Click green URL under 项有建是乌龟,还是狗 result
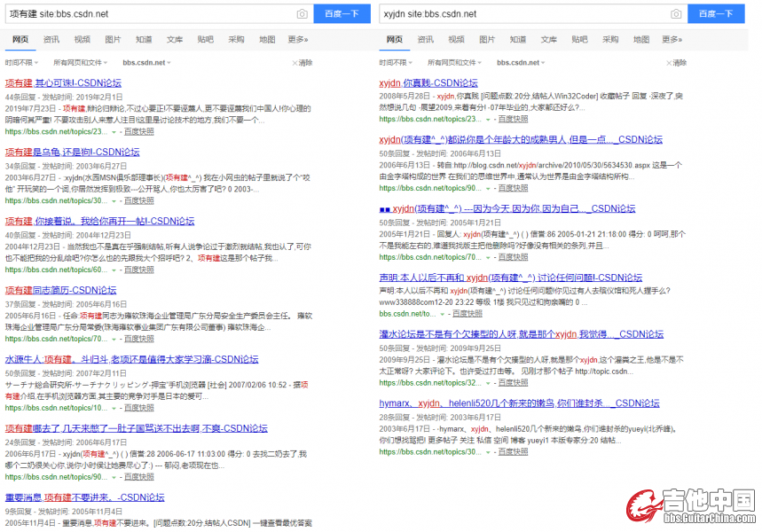Screen dimensions: 762x532 point(57,200)
